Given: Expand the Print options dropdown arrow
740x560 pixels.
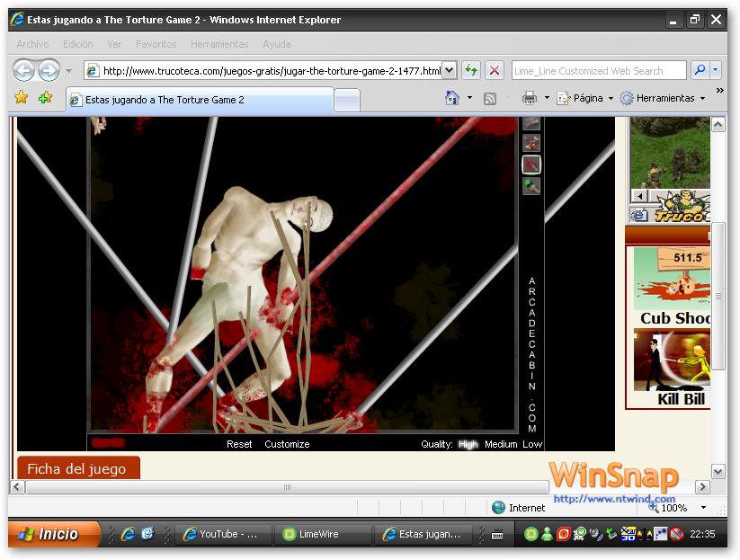Looking at the screenshot, I should click(547, 98).
